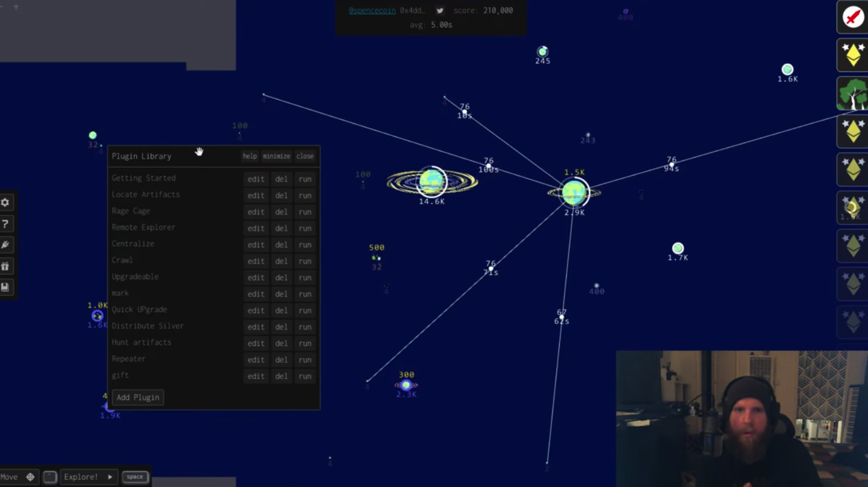Select the Centralize plugin entry

tap(133, 243)
